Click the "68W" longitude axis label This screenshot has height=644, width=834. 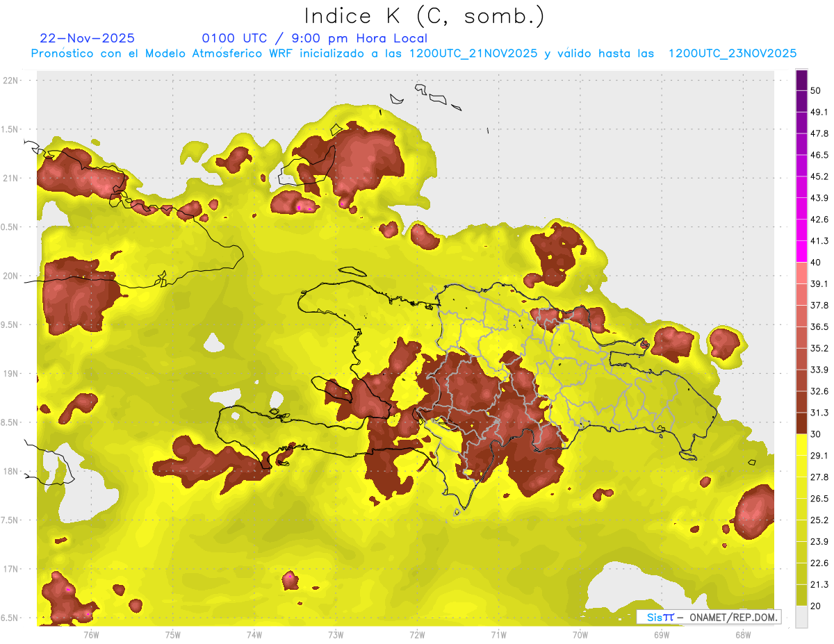coord(743,634)
